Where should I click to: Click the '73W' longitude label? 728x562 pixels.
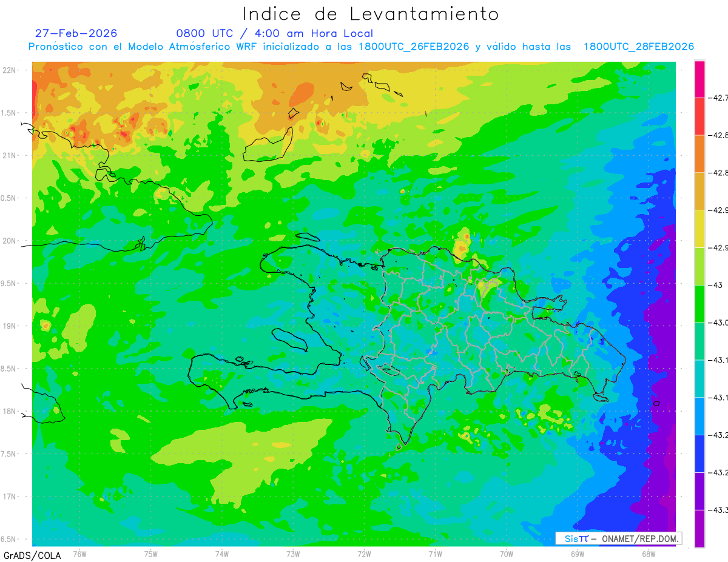[x=293, y=554]
